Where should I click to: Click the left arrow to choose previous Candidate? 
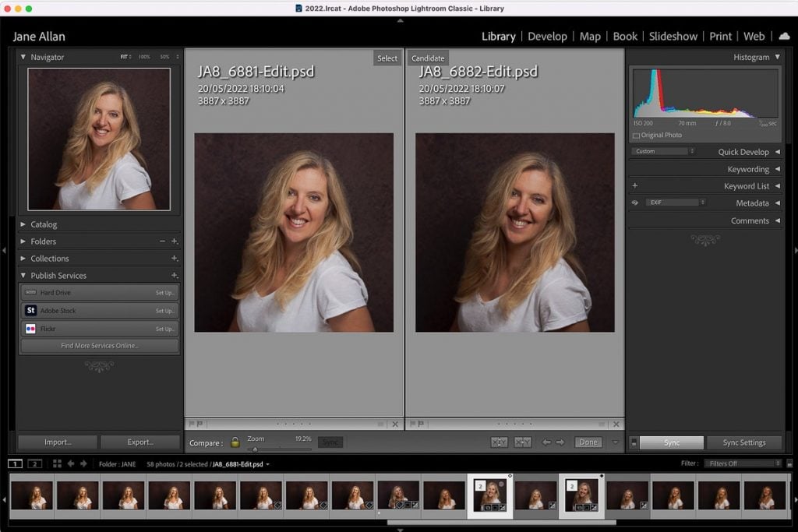(x=546, y=442)
